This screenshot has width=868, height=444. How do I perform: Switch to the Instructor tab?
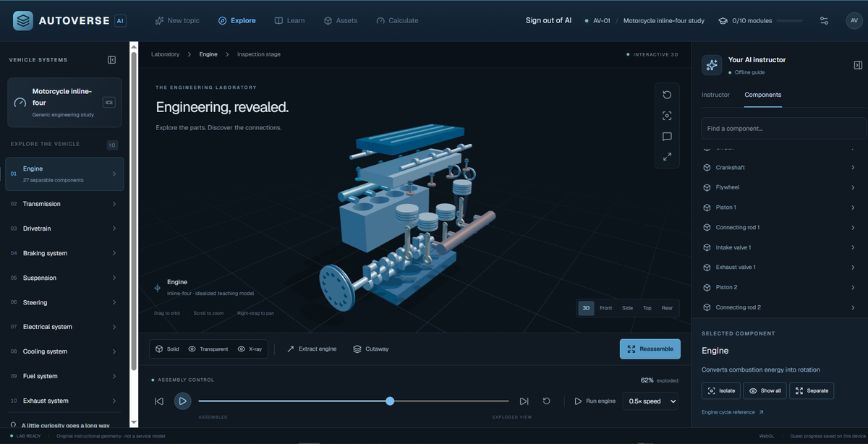[715, 95]
